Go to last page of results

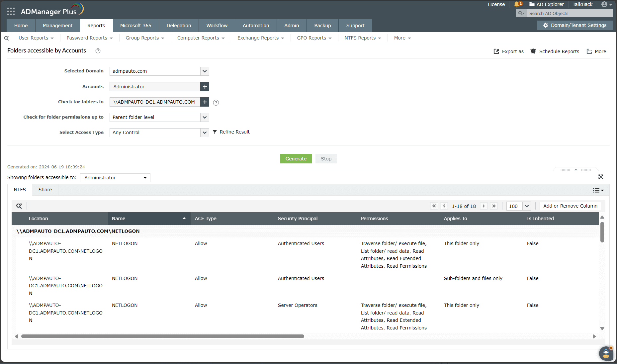pos(494,206)
